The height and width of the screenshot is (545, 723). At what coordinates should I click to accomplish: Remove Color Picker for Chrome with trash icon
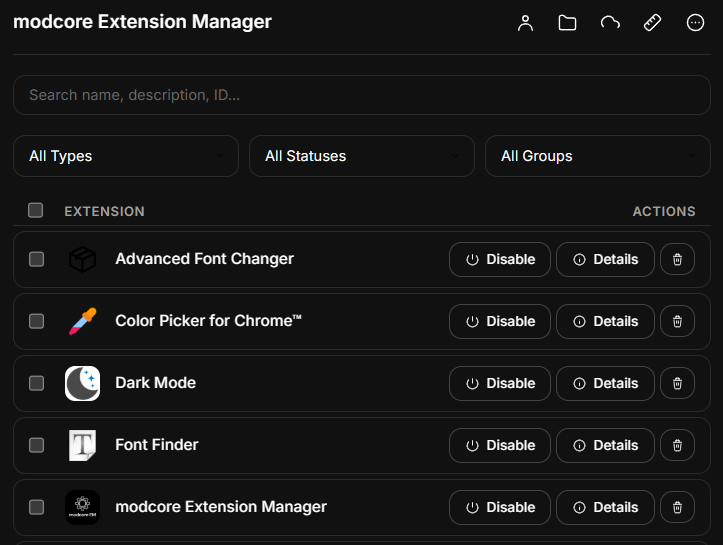coord(677,321)
